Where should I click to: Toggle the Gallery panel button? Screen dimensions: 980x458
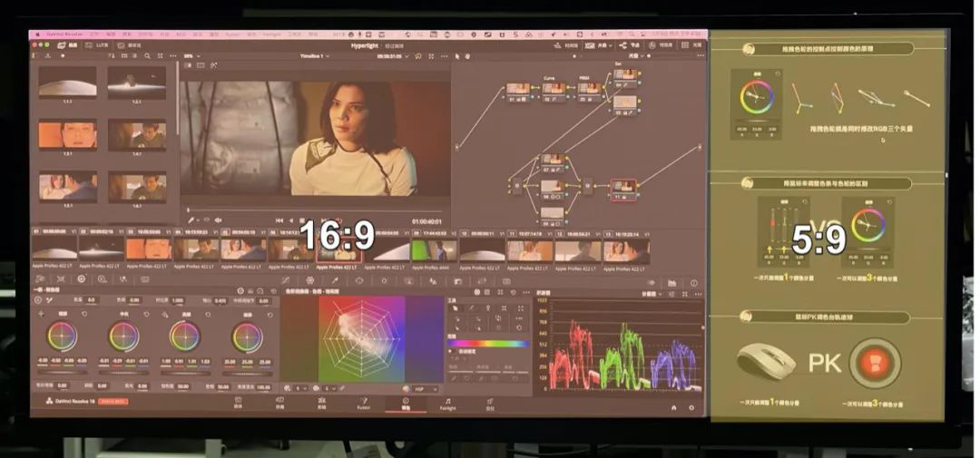tap(68, 45)
